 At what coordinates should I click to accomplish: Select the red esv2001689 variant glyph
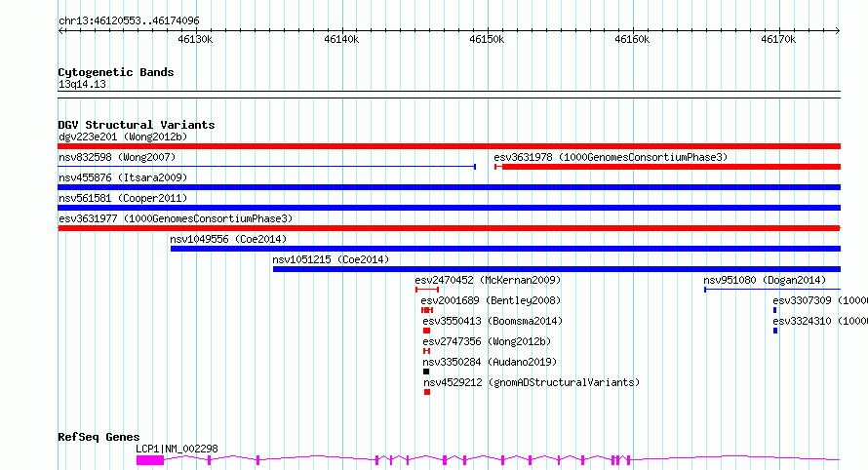coord(427,310)
